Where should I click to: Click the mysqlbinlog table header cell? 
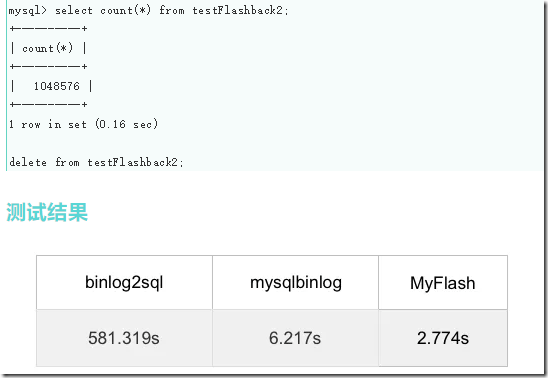coord(295,282)
